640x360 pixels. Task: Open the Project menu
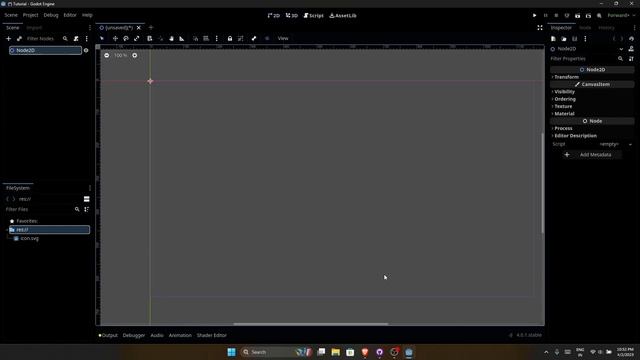click(30, 15)
